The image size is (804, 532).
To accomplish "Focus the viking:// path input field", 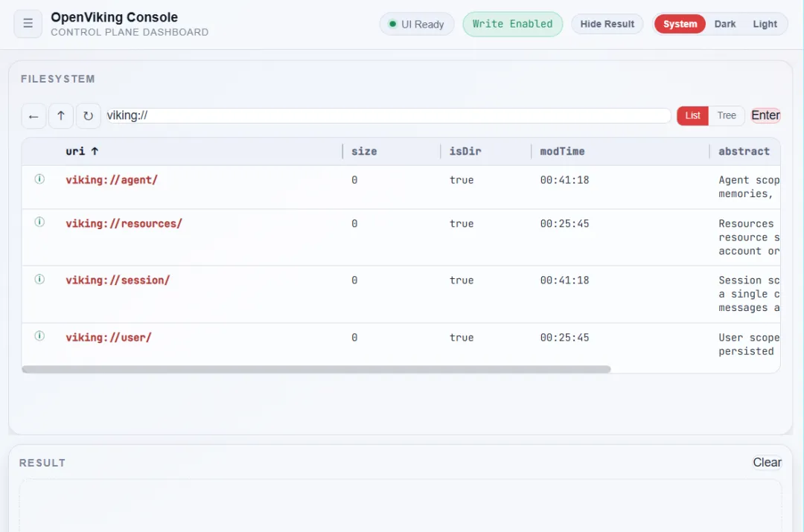I will tap(388, 116).
